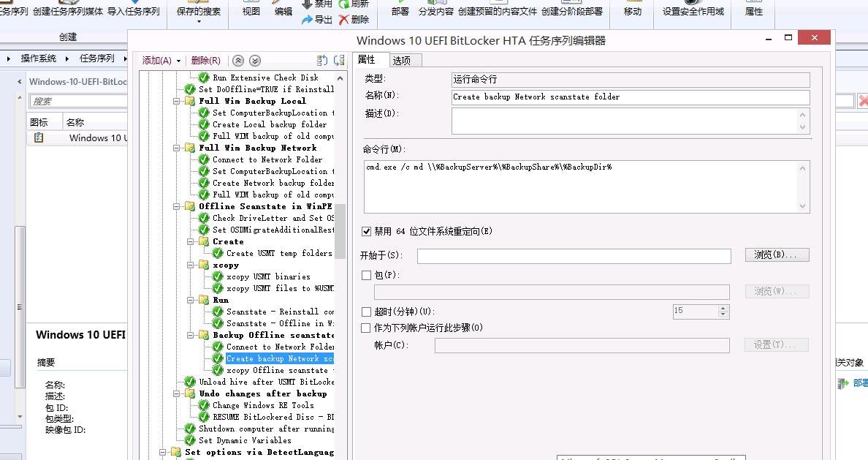
Task: Click 分发内容 in the ribbon
Action: click(x=435, y=11)
